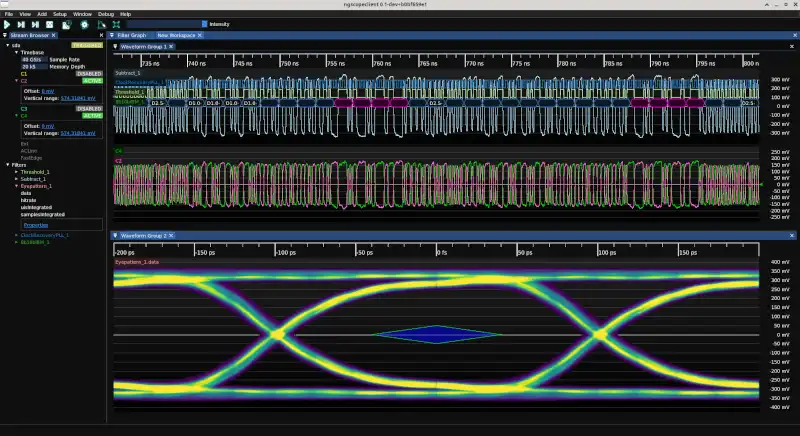The image size is (800, 436).
Task: Close the Stream Browser tab
Action: click(x=54, y=35)
